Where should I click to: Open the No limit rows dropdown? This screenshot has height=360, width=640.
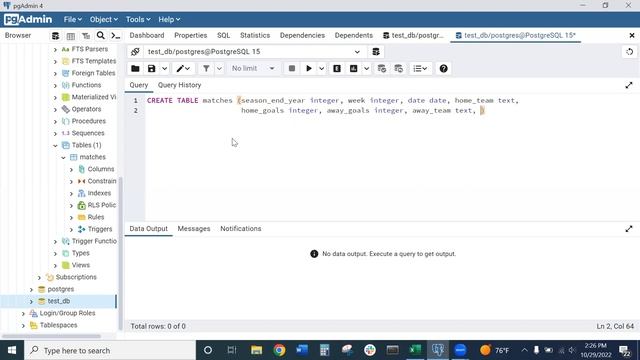pyautogui.click(x=253, y=69)
